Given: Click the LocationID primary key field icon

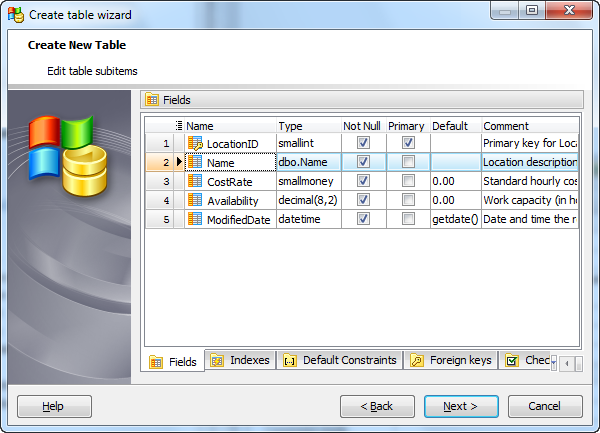Looking at the screenshot, I should tap(195, 144).
